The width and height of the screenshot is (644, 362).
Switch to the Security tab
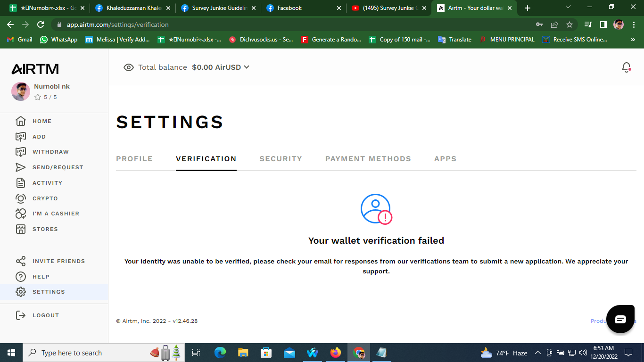pos(281,159)
